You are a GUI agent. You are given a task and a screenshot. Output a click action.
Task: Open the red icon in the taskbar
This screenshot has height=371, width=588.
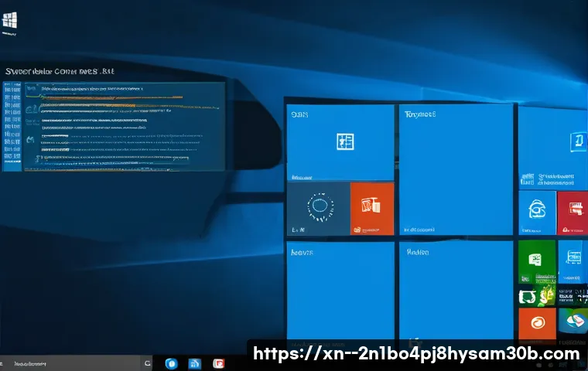[x=218, y=363]
